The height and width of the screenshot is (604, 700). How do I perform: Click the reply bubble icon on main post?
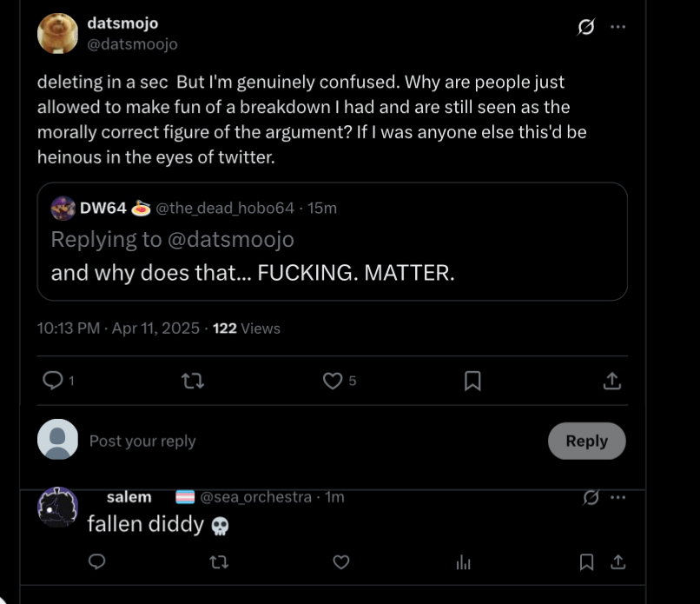coord(53,380)
